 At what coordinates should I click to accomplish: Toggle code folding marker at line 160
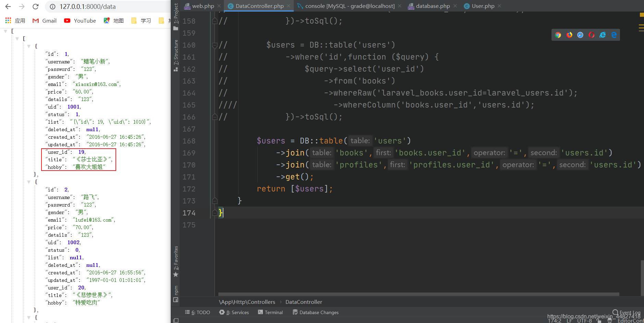[x=215, y=45]
